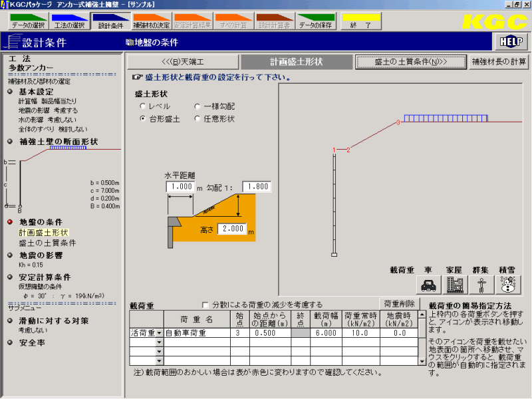Choose the 任意形状 fill shape option
This screenshot has width=532, height=399.
click(x=198, y=119)
